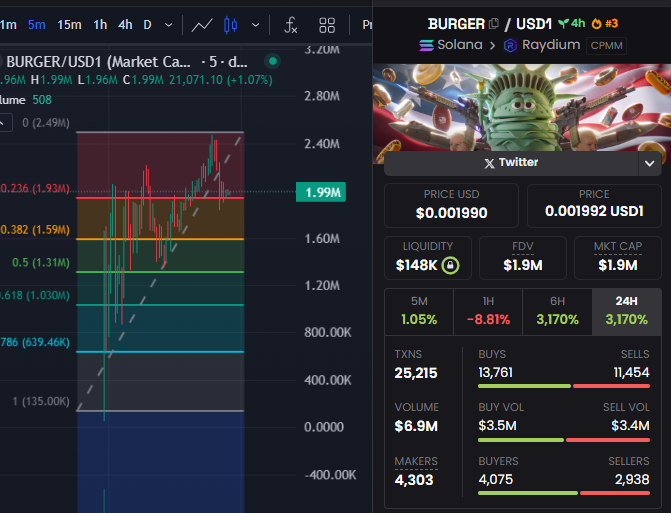Select the line chart type icon
671x513 pixels.
tap(202, 25)
